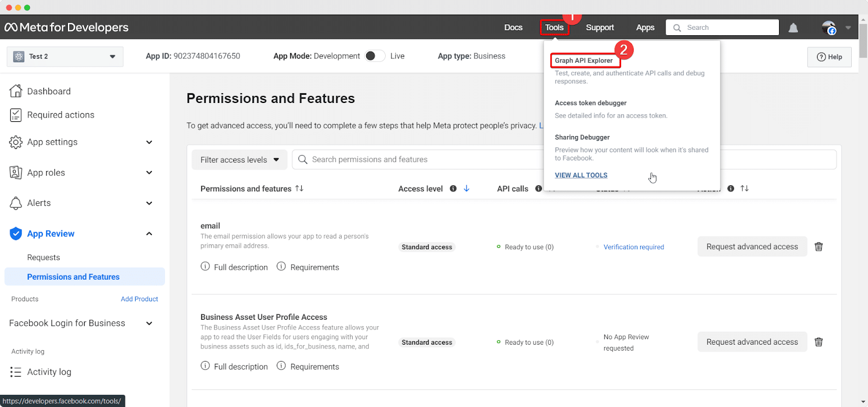Open the Filter access levels dropdown

(x=239, y=159)
